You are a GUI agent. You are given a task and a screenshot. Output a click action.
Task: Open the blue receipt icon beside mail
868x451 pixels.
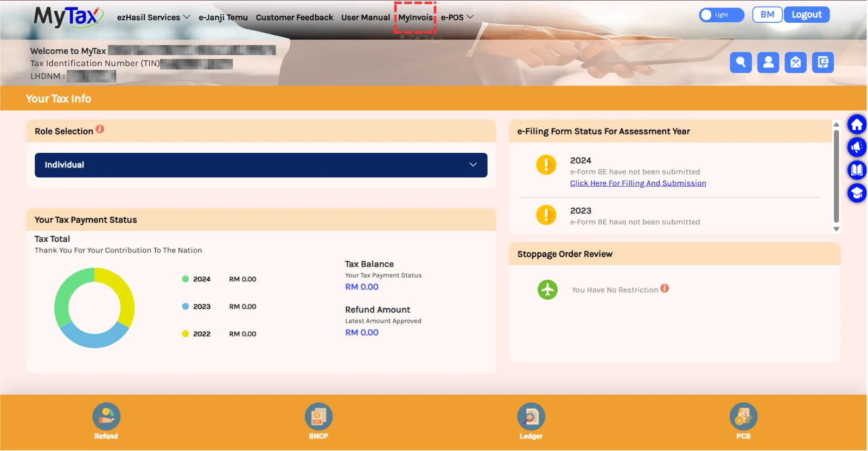click(x=823, y=62)
